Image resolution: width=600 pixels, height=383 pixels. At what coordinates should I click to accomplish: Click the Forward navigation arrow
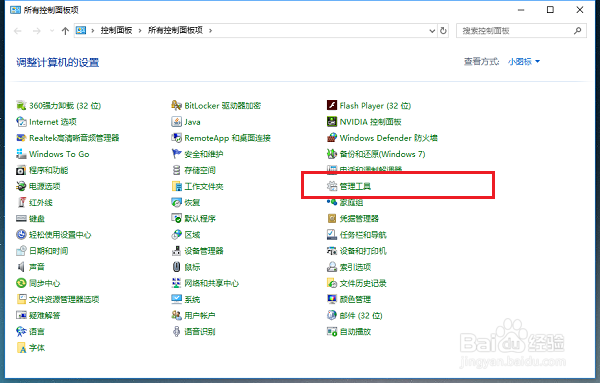tap(36, 31)
